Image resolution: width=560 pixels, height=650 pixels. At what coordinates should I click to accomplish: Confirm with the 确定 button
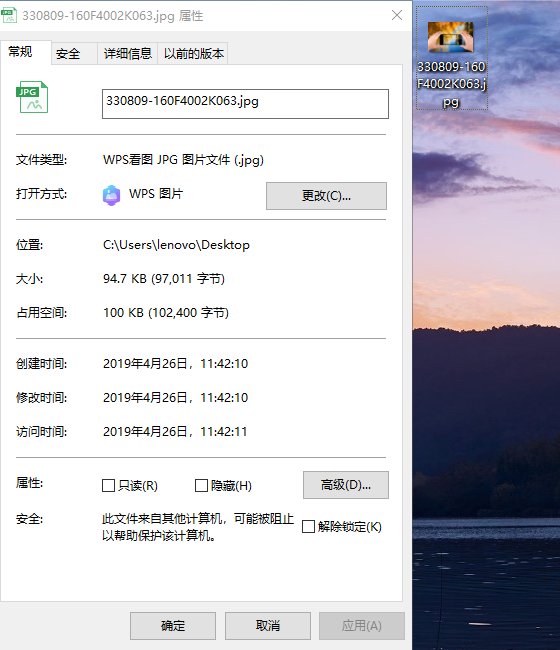point(173,626)
